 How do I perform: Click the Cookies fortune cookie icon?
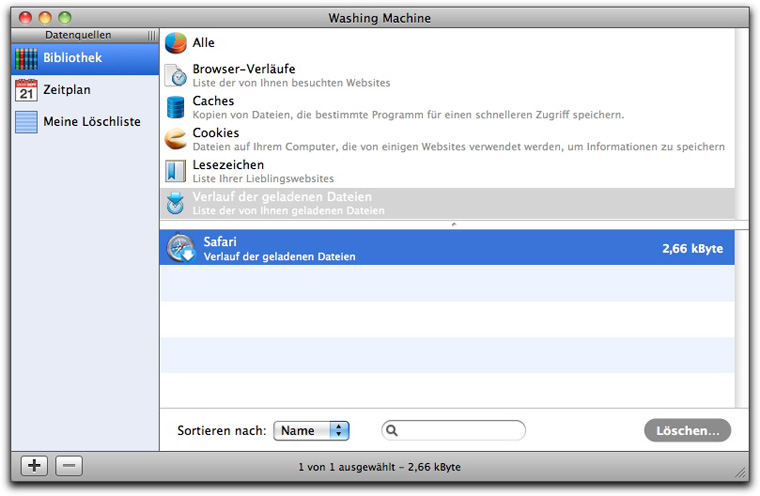(x=175, y=139)
